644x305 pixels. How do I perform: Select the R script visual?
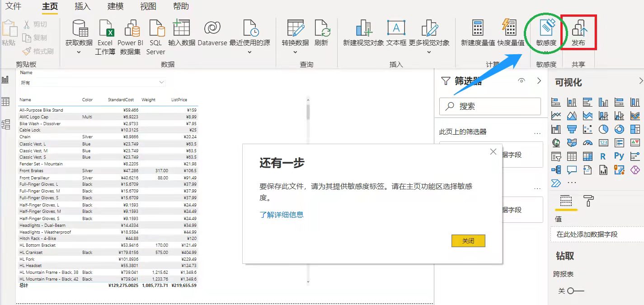click(x=603, y=156)
